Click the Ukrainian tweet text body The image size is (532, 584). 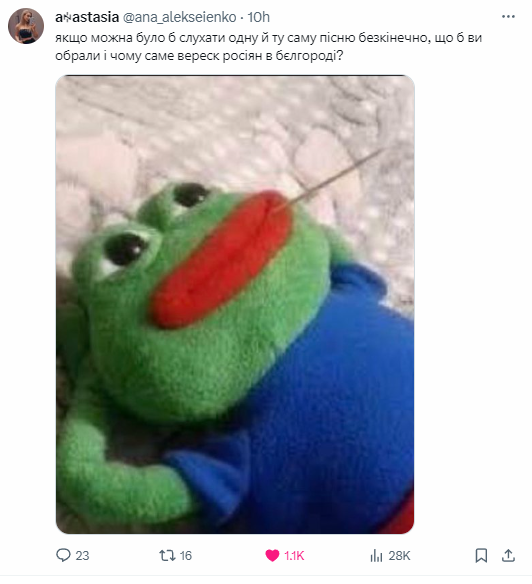(269, 47)
